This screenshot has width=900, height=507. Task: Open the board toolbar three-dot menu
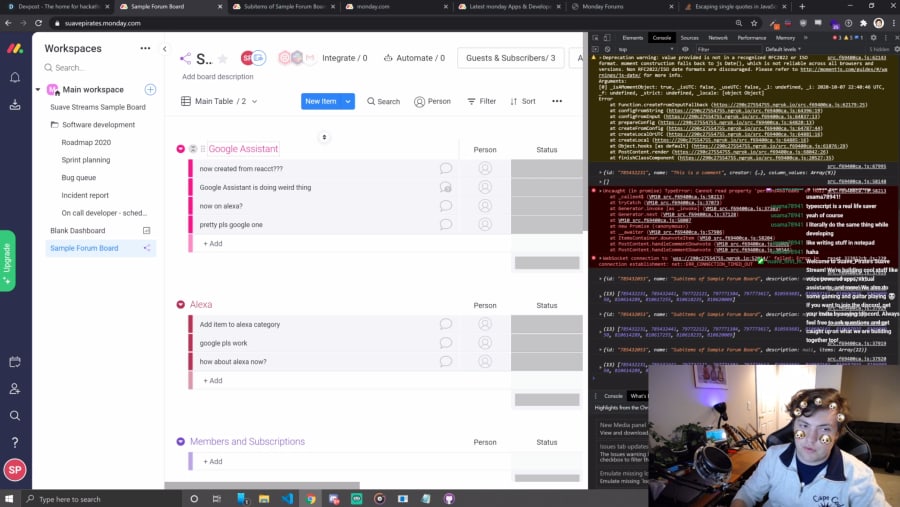click(x=557, y=101)
